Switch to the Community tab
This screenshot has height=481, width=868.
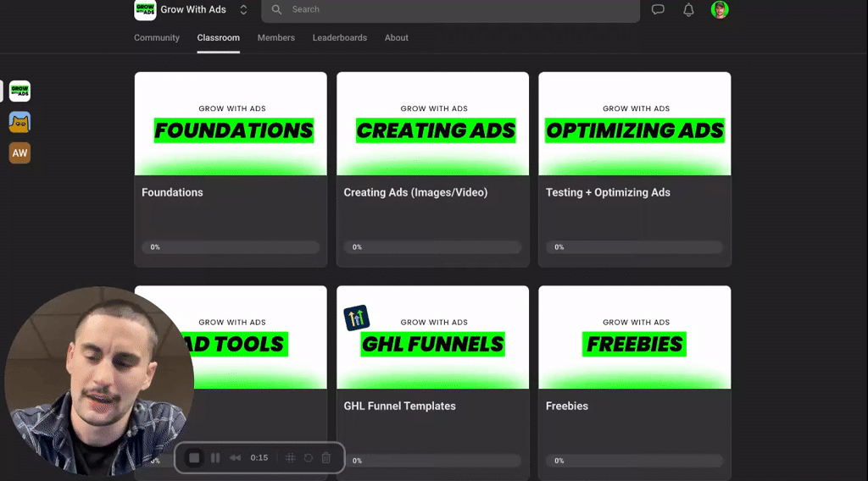tap(157, 37)
